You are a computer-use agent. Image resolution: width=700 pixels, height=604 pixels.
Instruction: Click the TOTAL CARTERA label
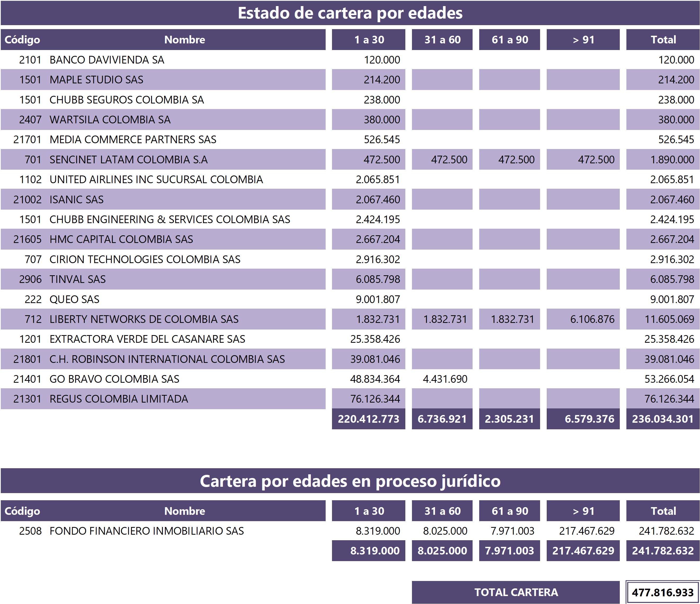515,592
